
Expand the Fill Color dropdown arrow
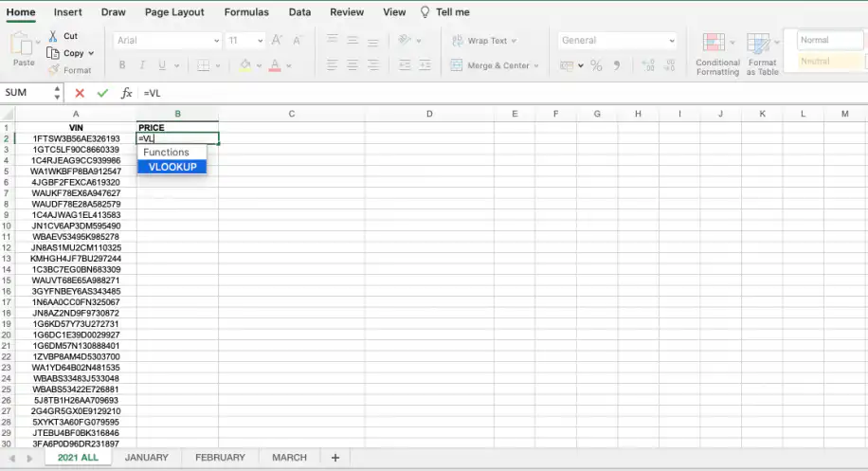(x=259, y=65)
